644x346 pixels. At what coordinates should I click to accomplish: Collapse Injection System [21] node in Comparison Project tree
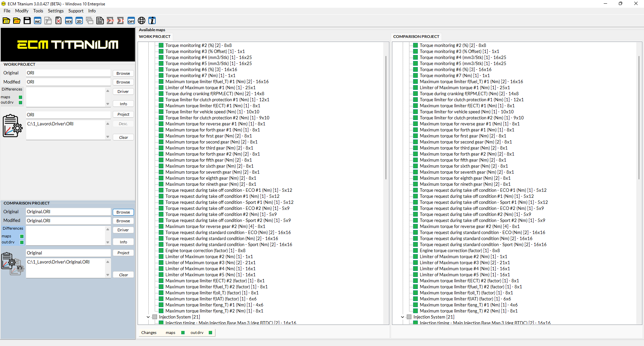(402, 317)
